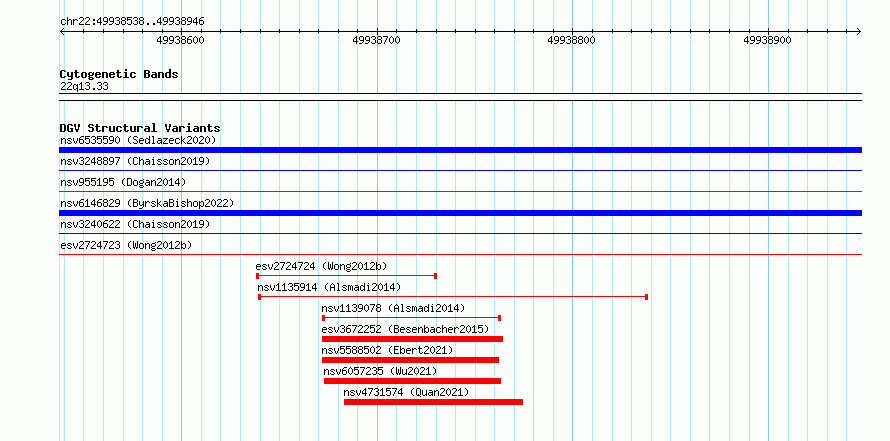Click the nsv3240622 (Chaisson2019) label
The height and width of the screenshot is (441, 890).
[135, 224]
